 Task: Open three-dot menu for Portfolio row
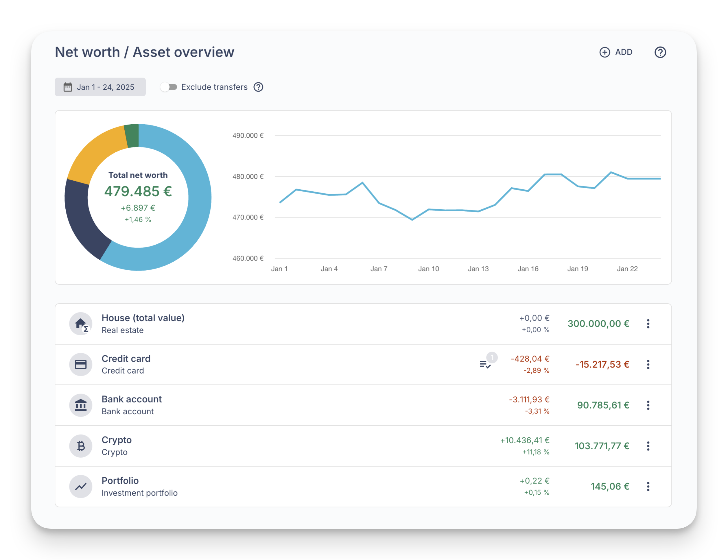tap(648, 486)
